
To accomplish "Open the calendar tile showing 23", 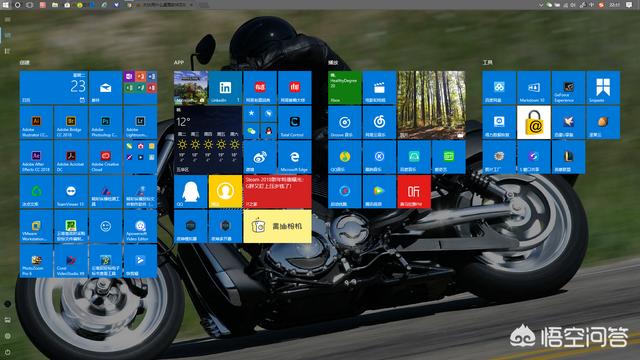I will pyautogui.click(x=53, y=88).
